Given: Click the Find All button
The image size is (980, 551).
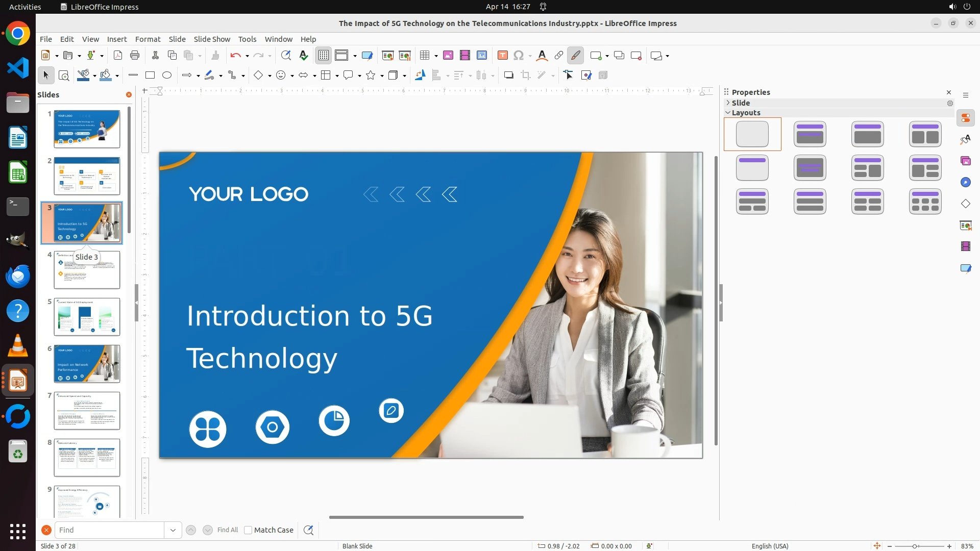Looking at the screenshot, I should click(228, 530).
